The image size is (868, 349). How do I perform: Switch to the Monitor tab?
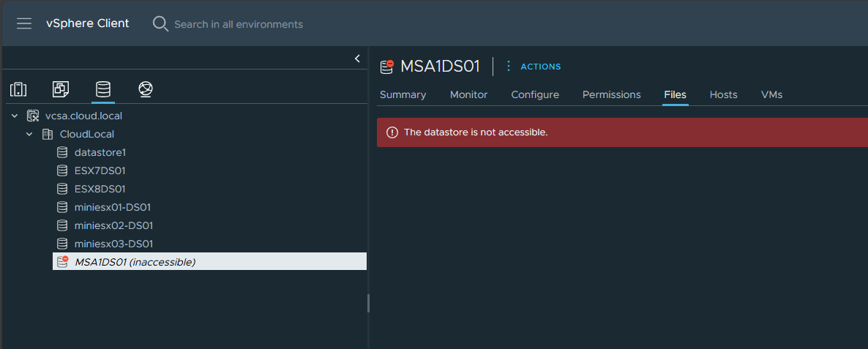(468, 94)
